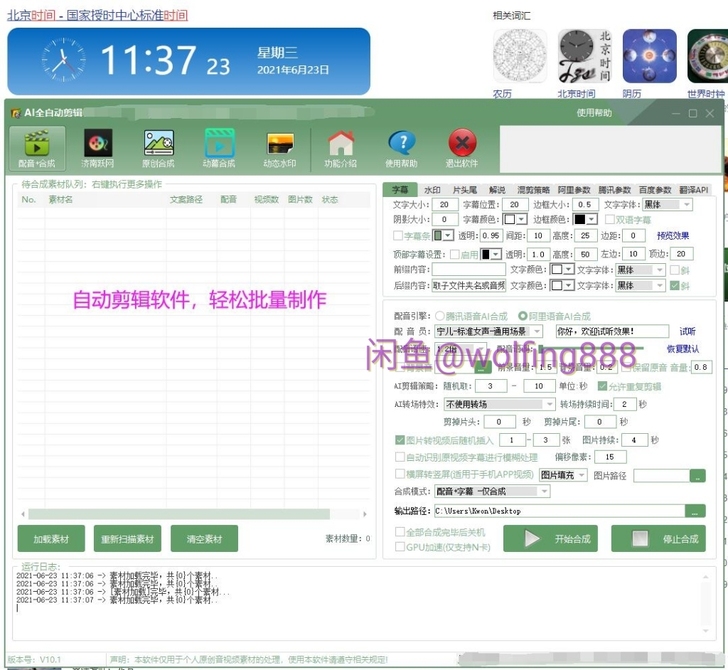Open the 配音+合成 module
The height and width of the screenshot is (670, 728).
tap(37, 147)
